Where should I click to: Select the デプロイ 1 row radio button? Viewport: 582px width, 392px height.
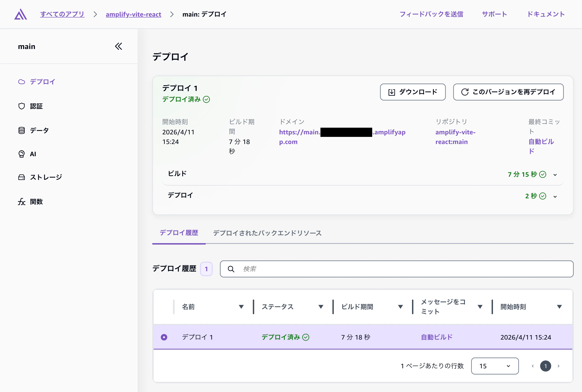click(164, 337)
